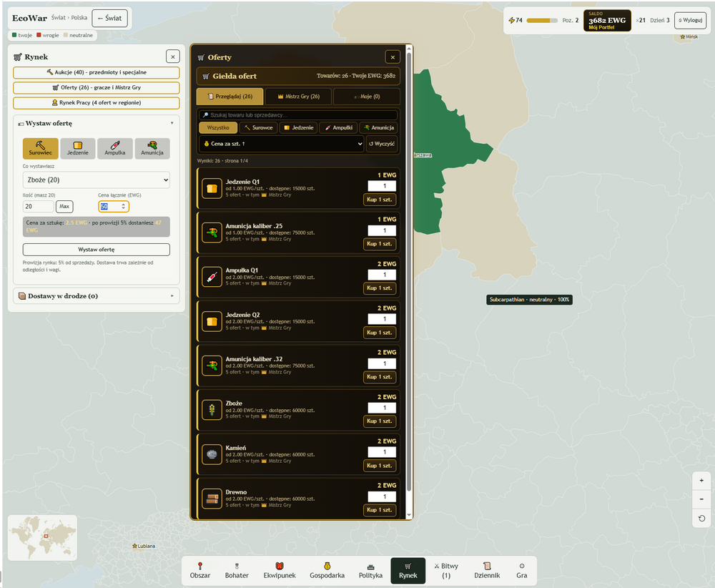Zoom in the map with plus button
This screenshot has width=715, height=588.
[x=701, y=481]
